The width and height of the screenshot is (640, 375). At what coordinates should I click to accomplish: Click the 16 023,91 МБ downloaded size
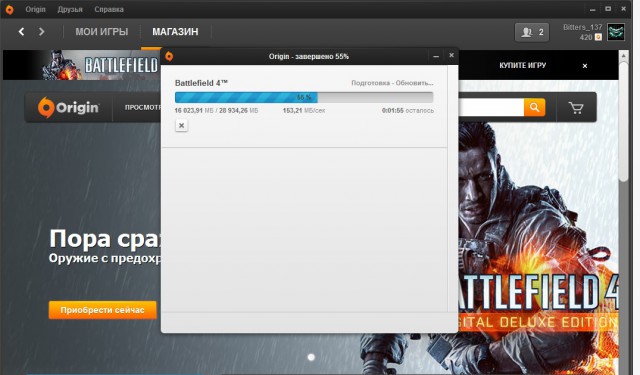[x=195, y=110]
